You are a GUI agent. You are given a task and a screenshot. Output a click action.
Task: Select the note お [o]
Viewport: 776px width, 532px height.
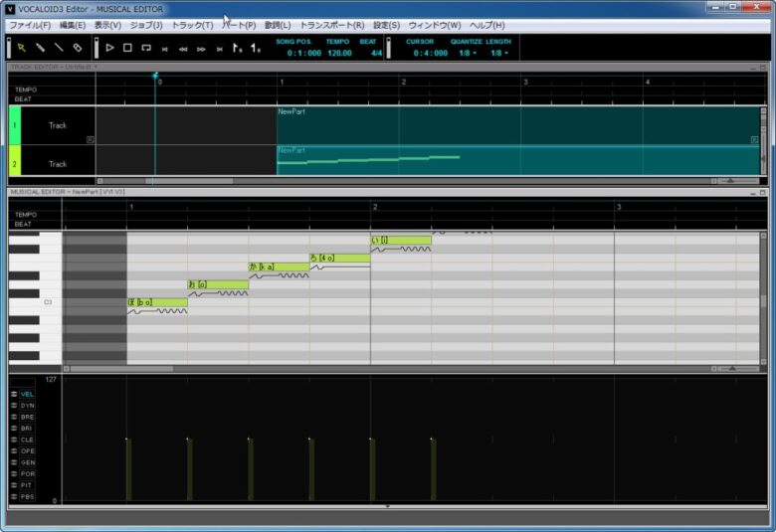(218, 284)
